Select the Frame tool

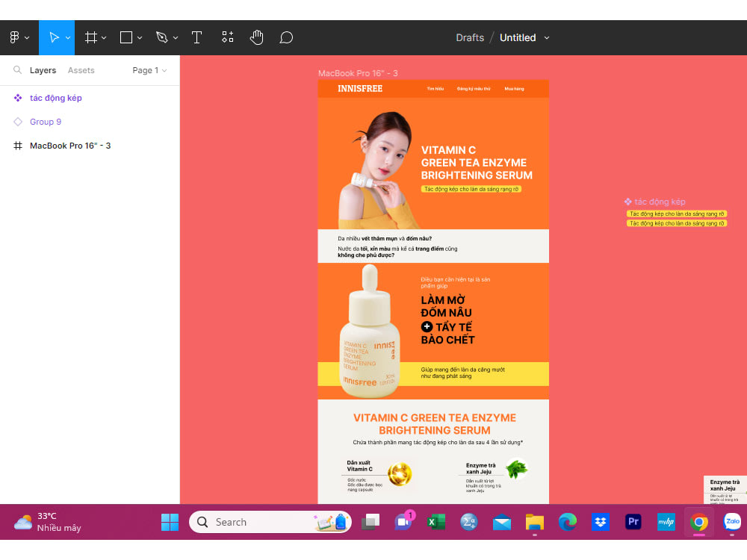coord(90,37)
